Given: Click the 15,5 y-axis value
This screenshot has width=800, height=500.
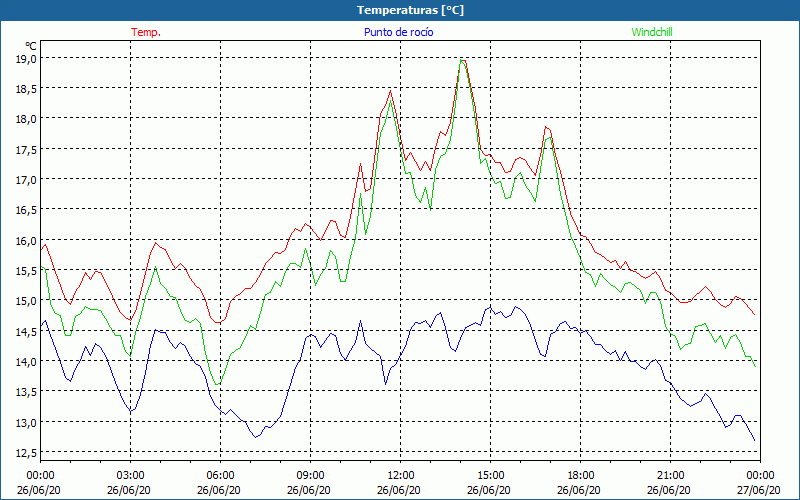Looking at the screenshot, I should tap(27, 270).
